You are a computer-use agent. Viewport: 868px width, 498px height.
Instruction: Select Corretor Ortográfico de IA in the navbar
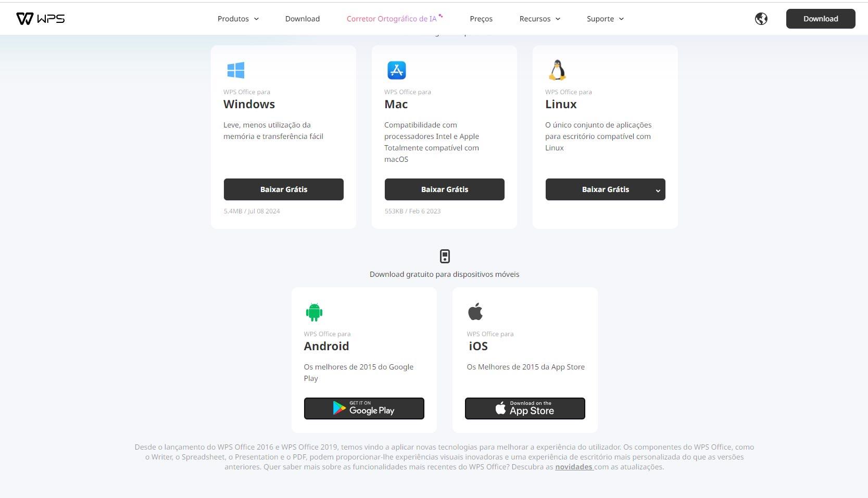(392, 18)
